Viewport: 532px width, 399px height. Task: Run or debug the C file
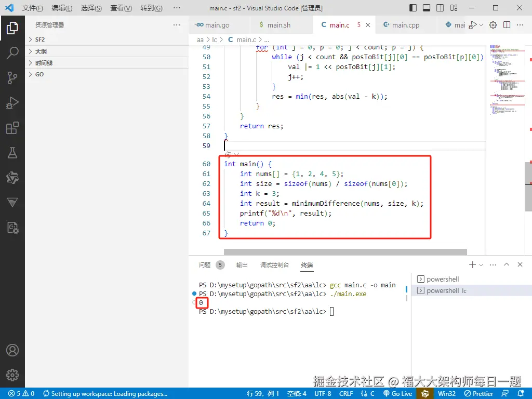pyautogui.click(x=473, y=25)
